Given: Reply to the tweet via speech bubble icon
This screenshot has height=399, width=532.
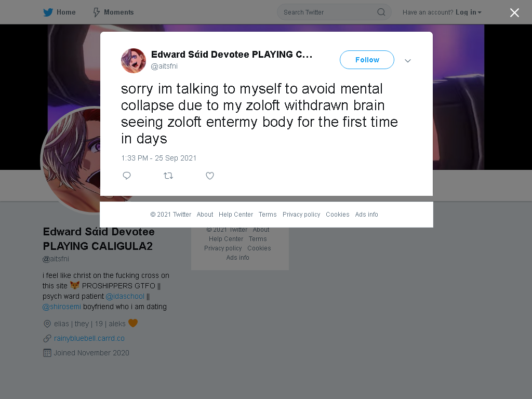Looking at the screenshot, I should (x=127, y=176).
